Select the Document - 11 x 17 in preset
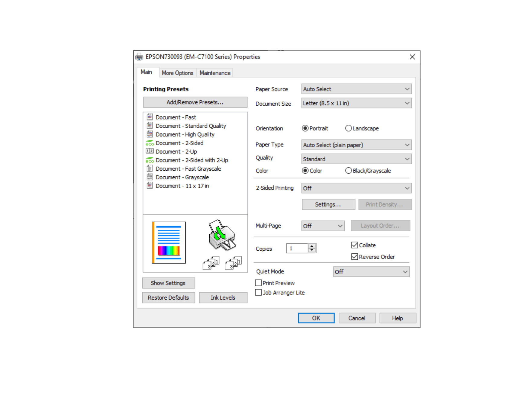 182,186
